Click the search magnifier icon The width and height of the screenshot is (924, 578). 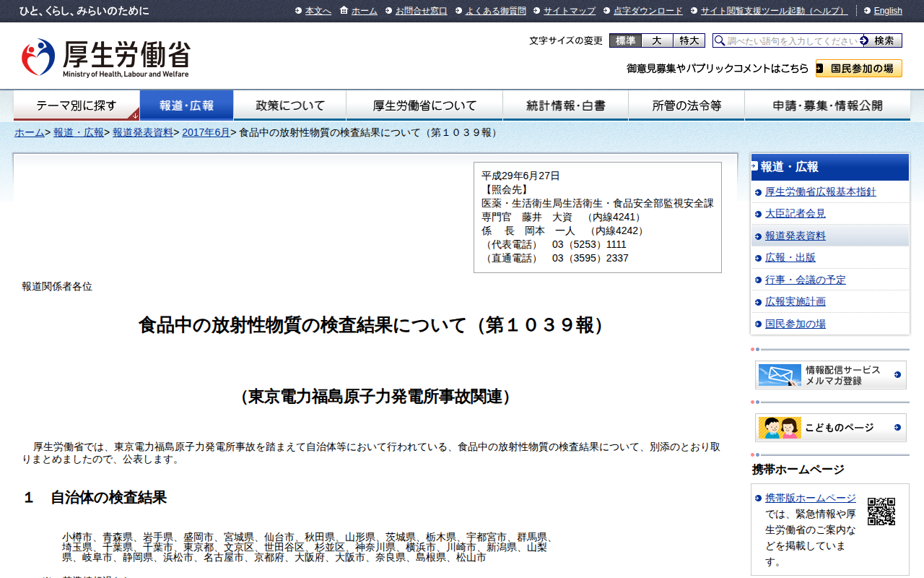(x=719, y=41)
